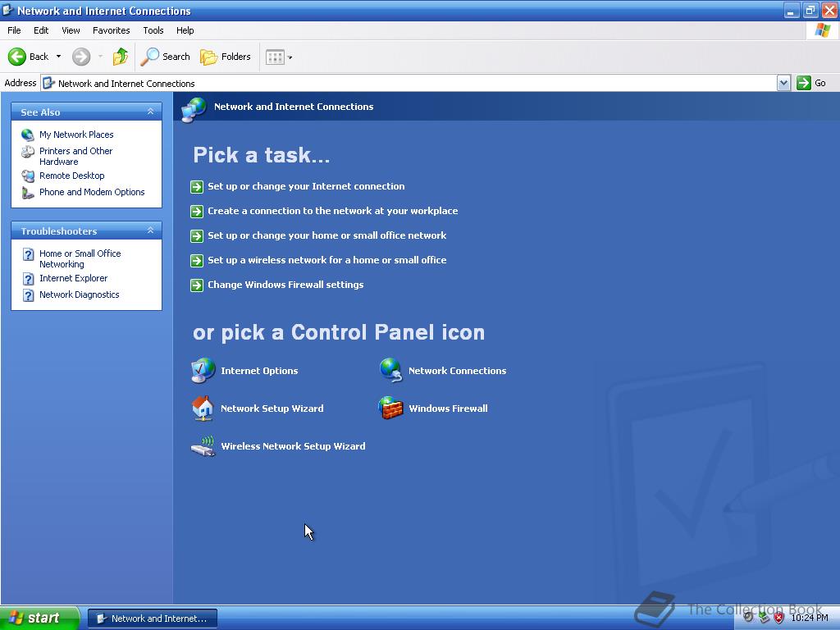Click the green Back arrow icon
Screen dimensions: 840x630
(16, 57)
